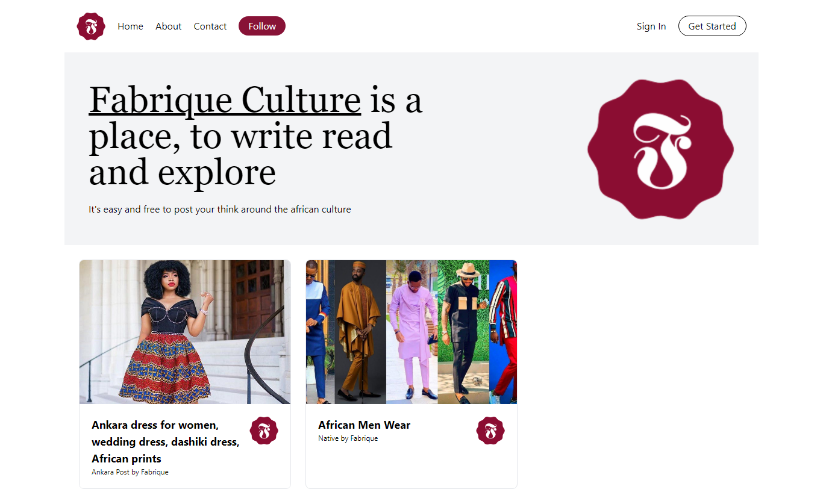Open the African Men Wear post title
Viewport: 823px width, 504px height.
(x=365, y=425)
